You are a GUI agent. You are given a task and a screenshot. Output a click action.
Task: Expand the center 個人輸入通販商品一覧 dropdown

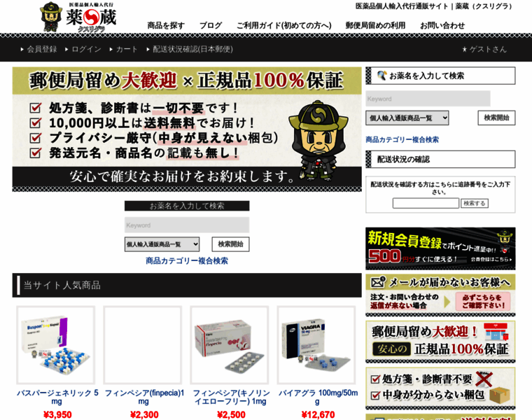coord(162,244)
